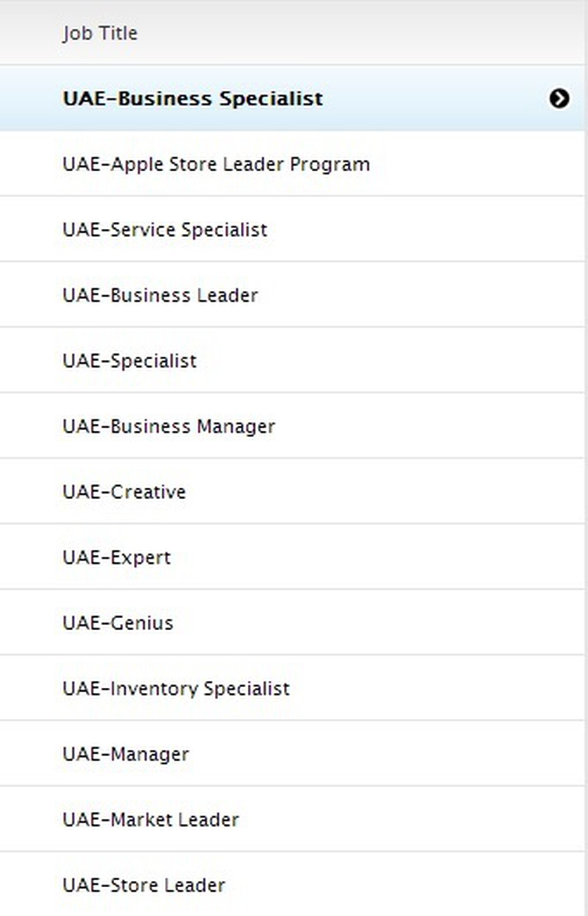588x916 pixels.
Task: Open UAE-Apple Store Leader Program listing
Action: tap(216, 164)
